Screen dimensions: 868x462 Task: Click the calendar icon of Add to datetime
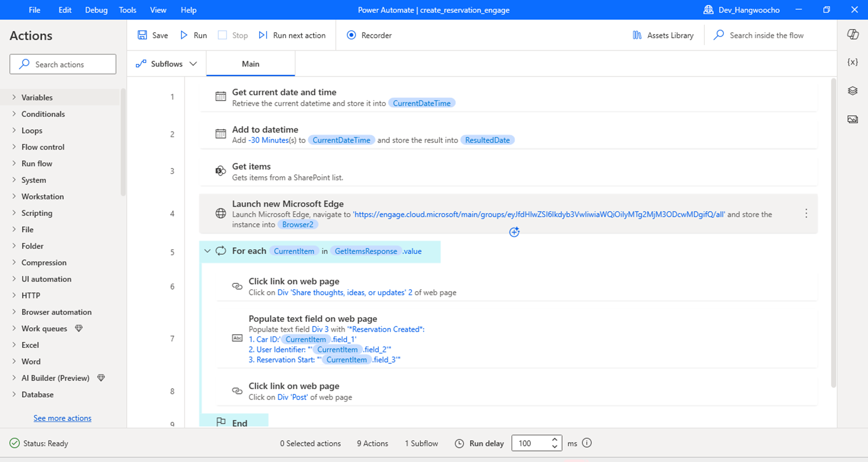(220, 134)
